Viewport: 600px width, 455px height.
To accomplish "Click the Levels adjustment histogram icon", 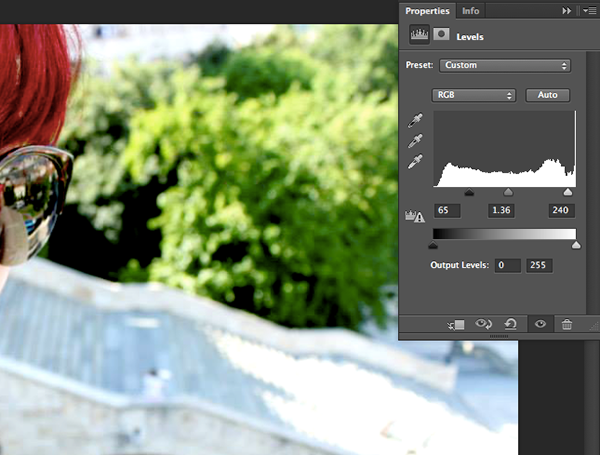I will coord(421,35).
